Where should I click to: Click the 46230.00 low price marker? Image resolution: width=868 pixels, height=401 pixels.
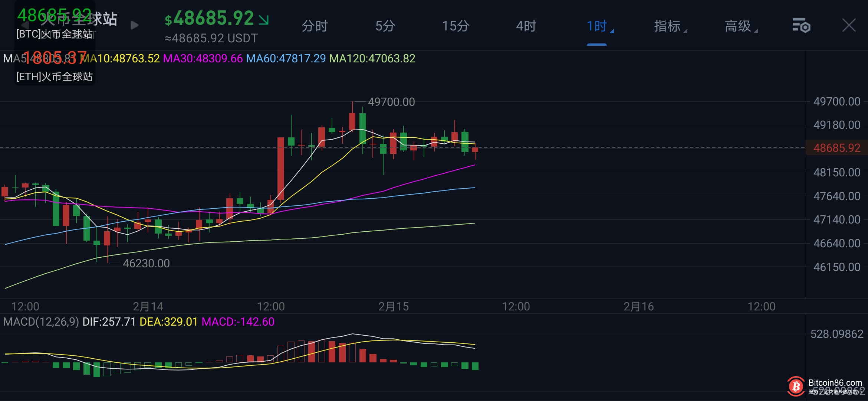[x=146, y=263]
